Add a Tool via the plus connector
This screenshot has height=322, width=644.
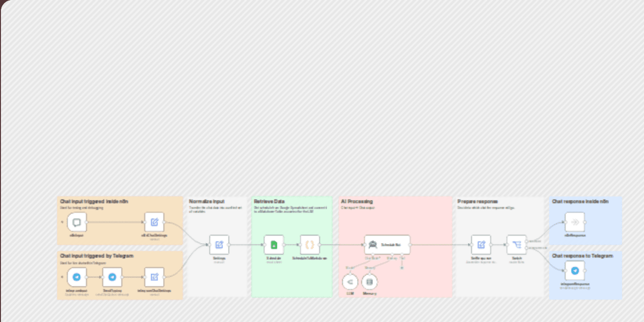[402, 268]
